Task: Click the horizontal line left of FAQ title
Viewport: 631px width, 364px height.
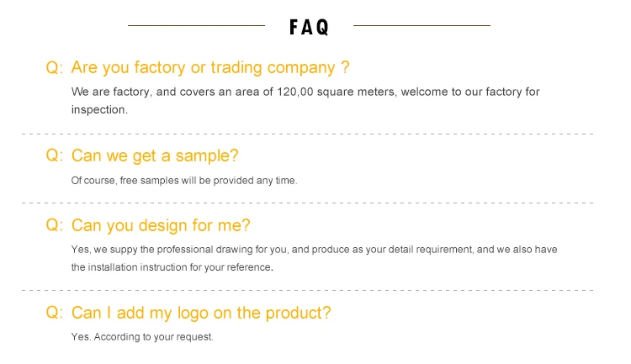Action: click(196, 26)
